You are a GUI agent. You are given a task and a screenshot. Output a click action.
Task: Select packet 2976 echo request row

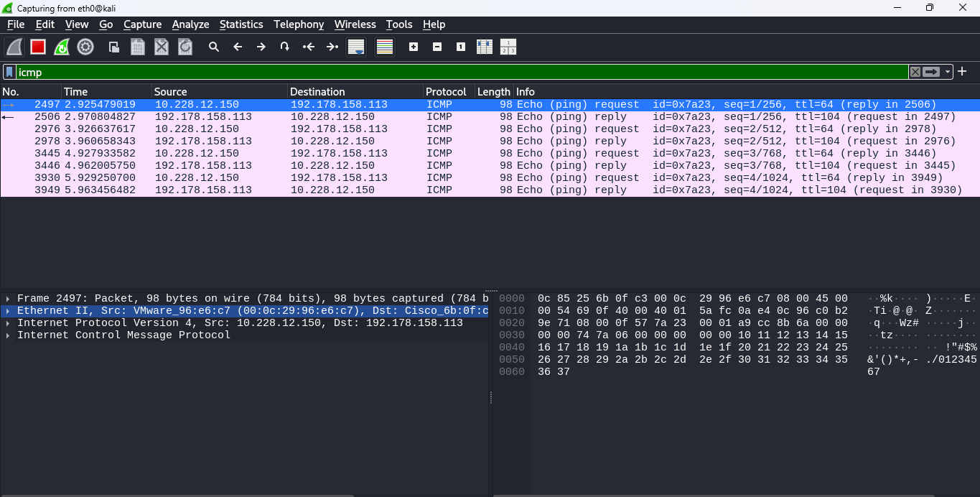tap(490, 129)
